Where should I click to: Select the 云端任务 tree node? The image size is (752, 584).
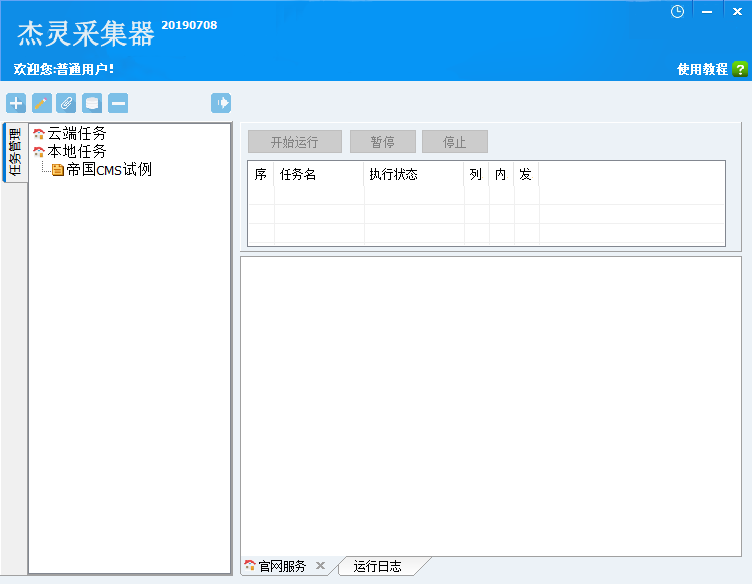click(77, 133)
